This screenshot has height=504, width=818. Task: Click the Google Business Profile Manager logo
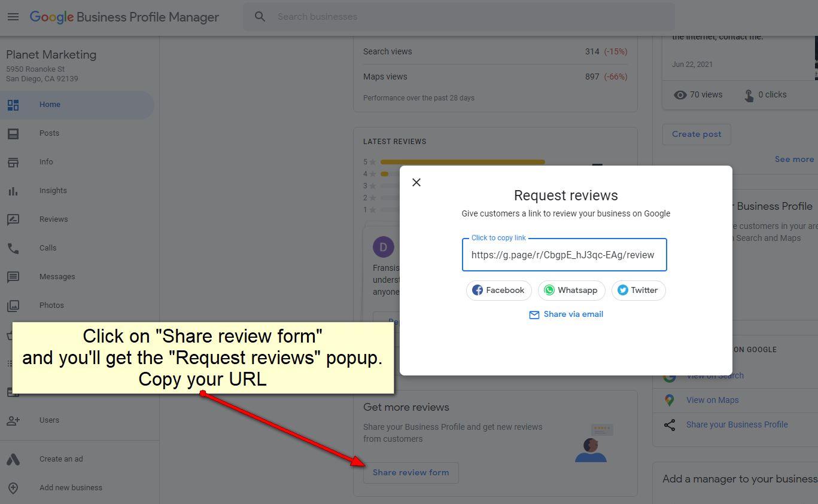pyautogui.click(x=124, y=17)
